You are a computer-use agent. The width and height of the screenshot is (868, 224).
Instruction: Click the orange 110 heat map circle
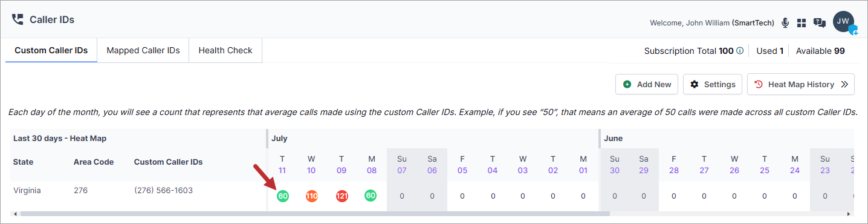click(x=311, y=196)
